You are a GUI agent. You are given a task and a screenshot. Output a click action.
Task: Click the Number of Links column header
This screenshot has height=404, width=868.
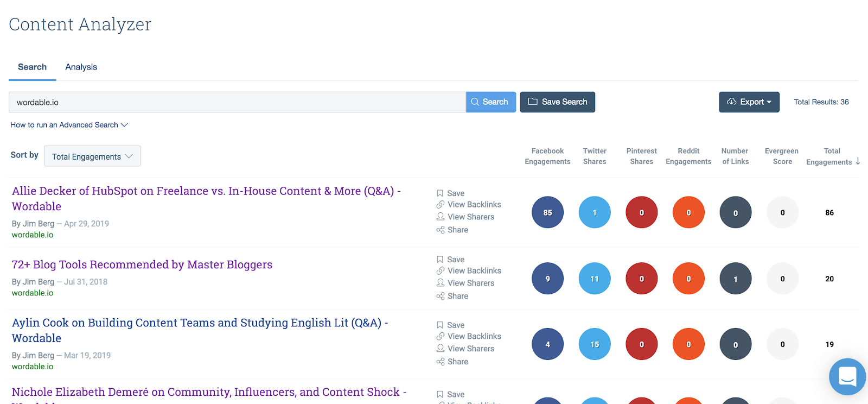pyautogui.click(x=735, y=156)
